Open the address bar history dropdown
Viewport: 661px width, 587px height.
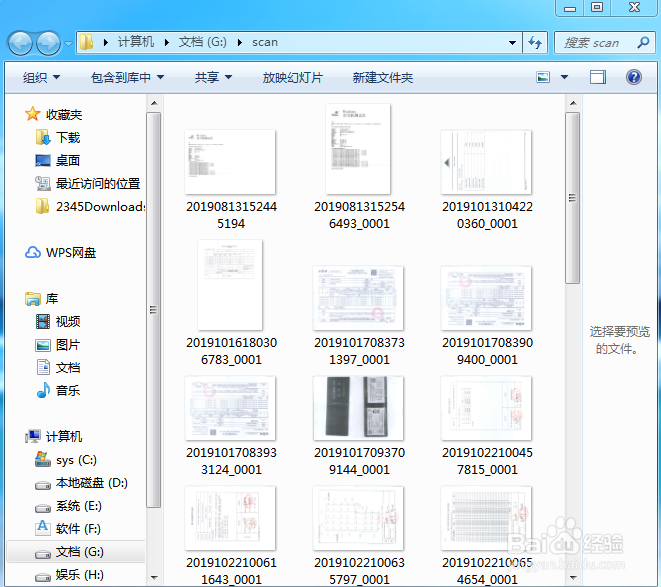click(512, 43)
